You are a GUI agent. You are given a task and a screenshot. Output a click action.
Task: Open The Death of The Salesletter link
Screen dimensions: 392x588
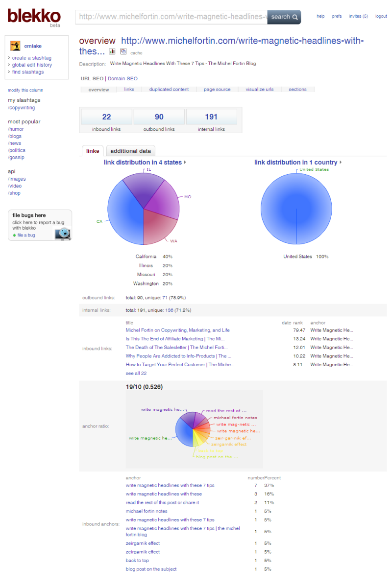176,348
